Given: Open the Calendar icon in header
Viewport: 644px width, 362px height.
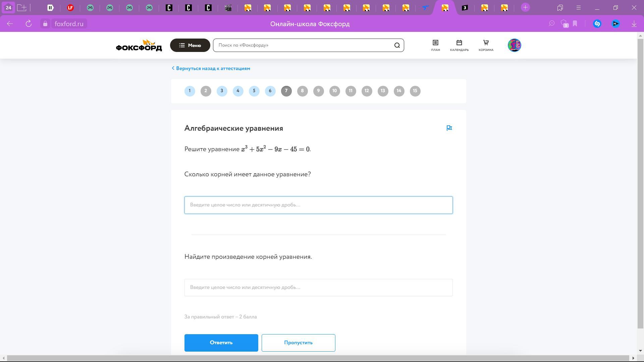Looking at the screenshot, I should (x=459, y=45).
